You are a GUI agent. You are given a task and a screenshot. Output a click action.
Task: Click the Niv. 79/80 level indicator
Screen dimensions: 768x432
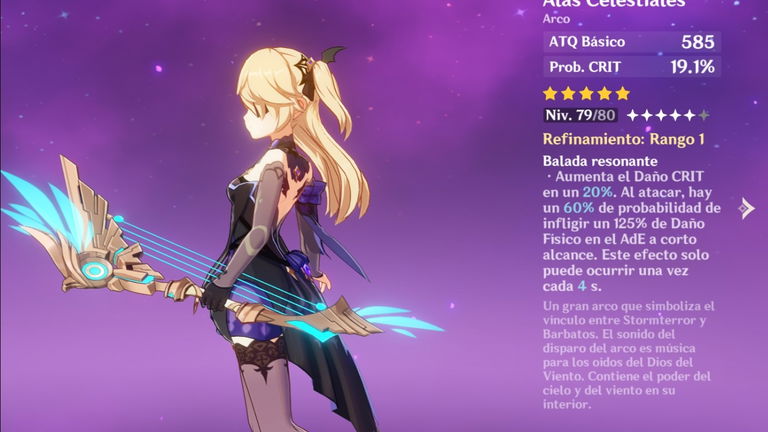(580, 115)
